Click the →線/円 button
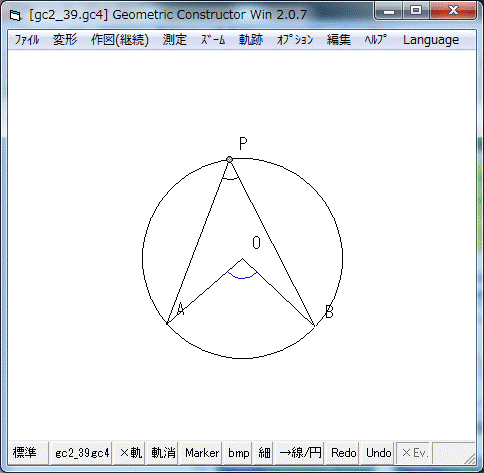Screen dimensions: 484x473 click(x=300, y=453)
